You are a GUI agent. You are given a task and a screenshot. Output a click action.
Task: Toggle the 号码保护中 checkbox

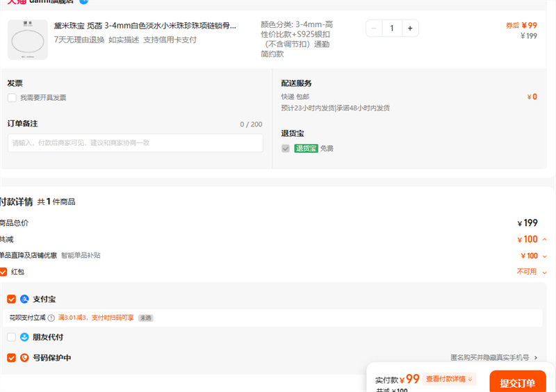click(11, 358)
